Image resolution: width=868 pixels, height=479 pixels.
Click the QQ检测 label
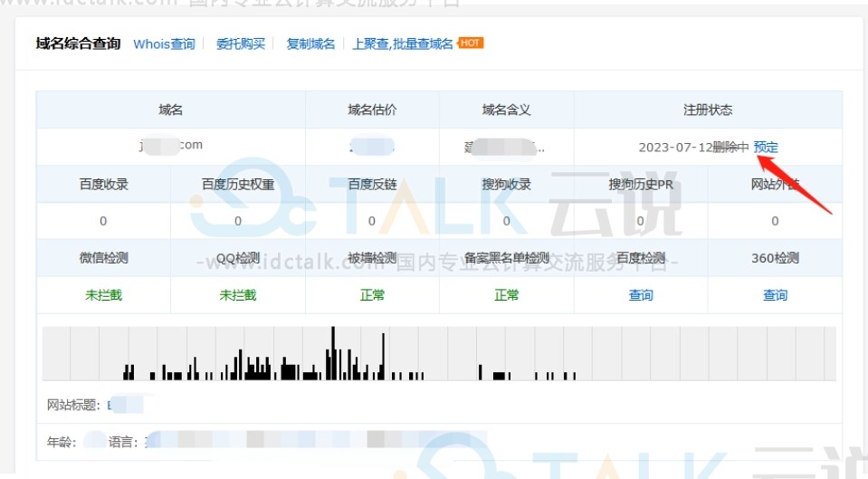(x=238, y=257)
